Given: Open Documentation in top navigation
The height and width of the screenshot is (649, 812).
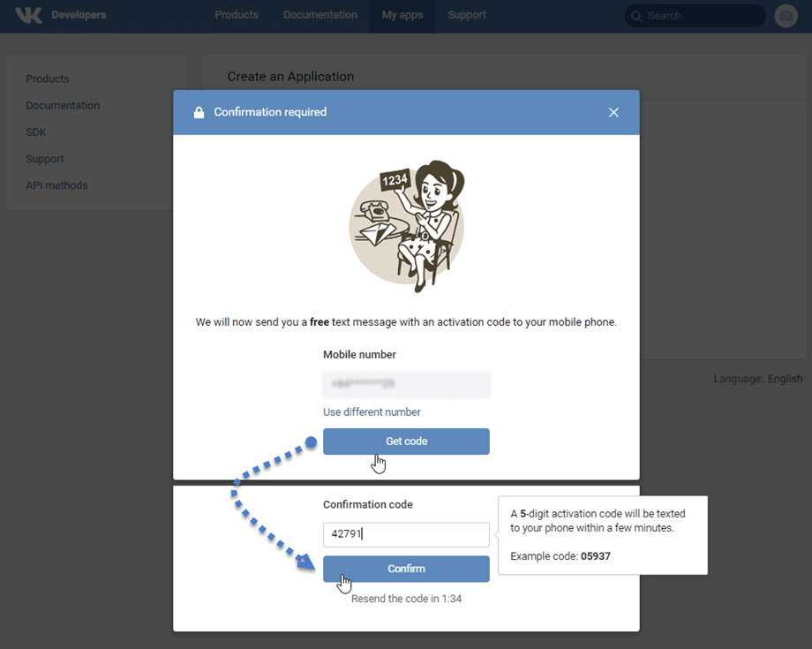Looking at the screenshot, I should 320,15.
